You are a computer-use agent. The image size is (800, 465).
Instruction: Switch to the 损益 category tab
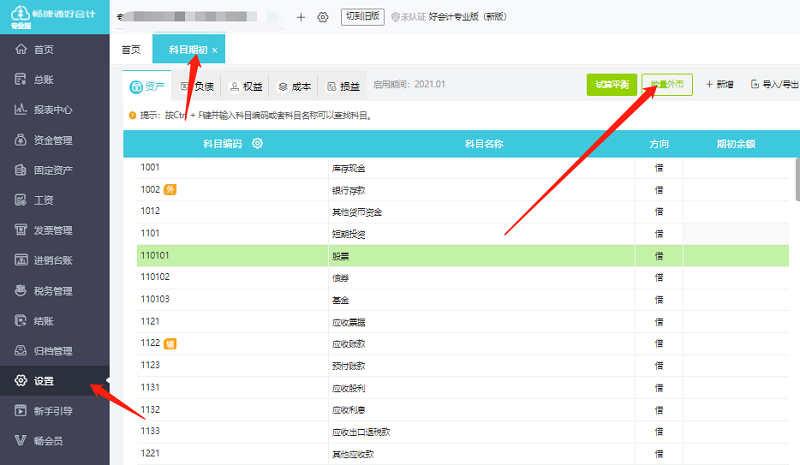pyautogui.click(x=343, y=86)
